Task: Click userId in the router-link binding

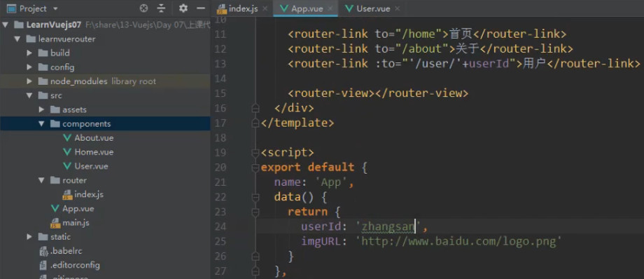Action: [489, 64]
